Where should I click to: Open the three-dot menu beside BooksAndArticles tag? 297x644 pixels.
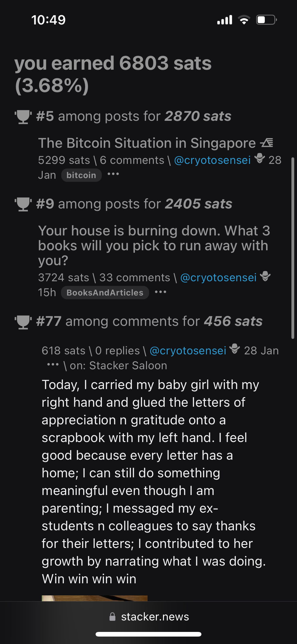click(160, 292)
